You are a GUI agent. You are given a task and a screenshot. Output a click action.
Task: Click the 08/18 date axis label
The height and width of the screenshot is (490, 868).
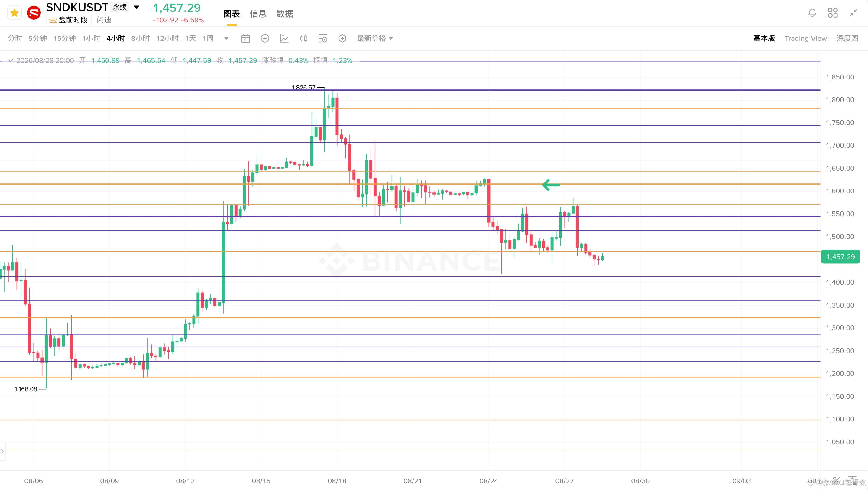tap(337, 481)
